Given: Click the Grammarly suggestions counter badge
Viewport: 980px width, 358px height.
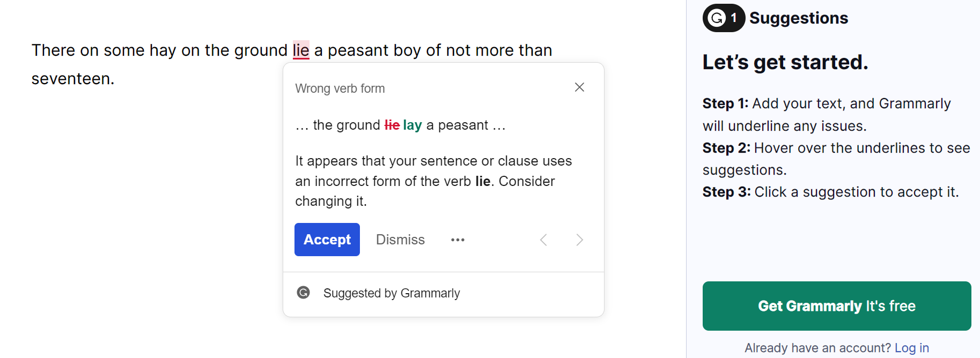Looking at the screenshot, I should pos(724,18).
